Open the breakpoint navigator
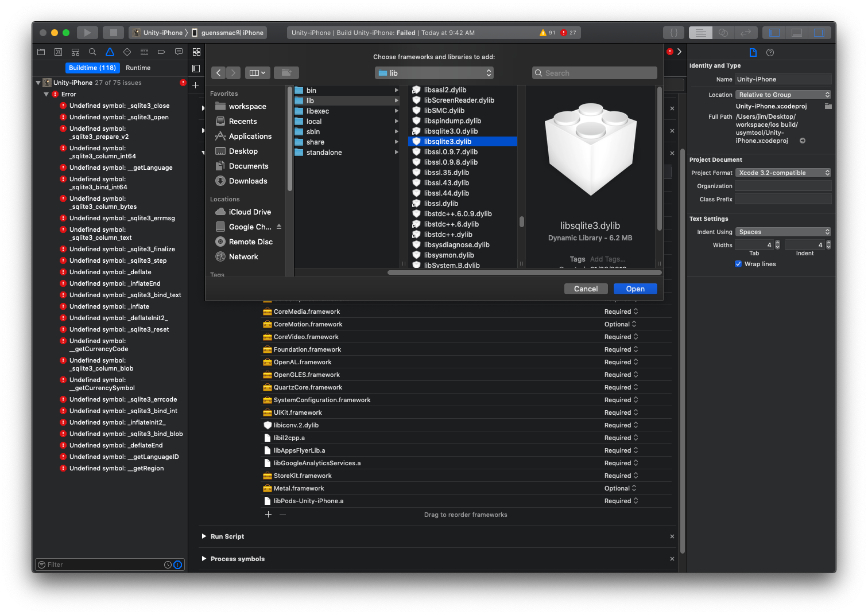The image size is (868, 615). pos(161,52)
